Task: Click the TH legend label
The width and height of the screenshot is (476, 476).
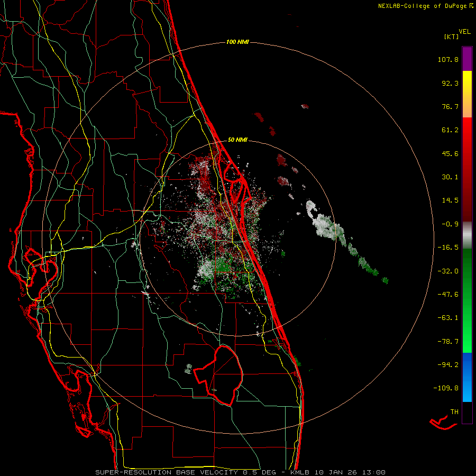Action: click(454, 412)
